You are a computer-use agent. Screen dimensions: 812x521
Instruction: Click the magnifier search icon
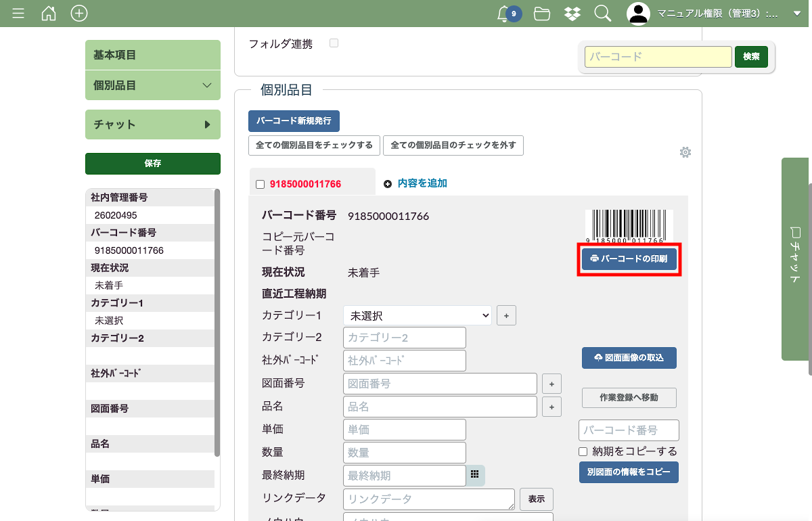click(602, 14)
